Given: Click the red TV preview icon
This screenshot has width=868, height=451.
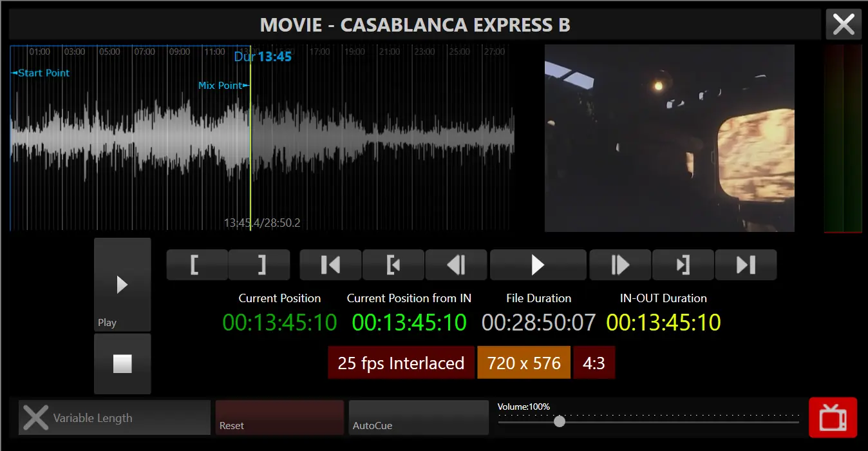Looking at the screenshot, I should tap(833, 417).
